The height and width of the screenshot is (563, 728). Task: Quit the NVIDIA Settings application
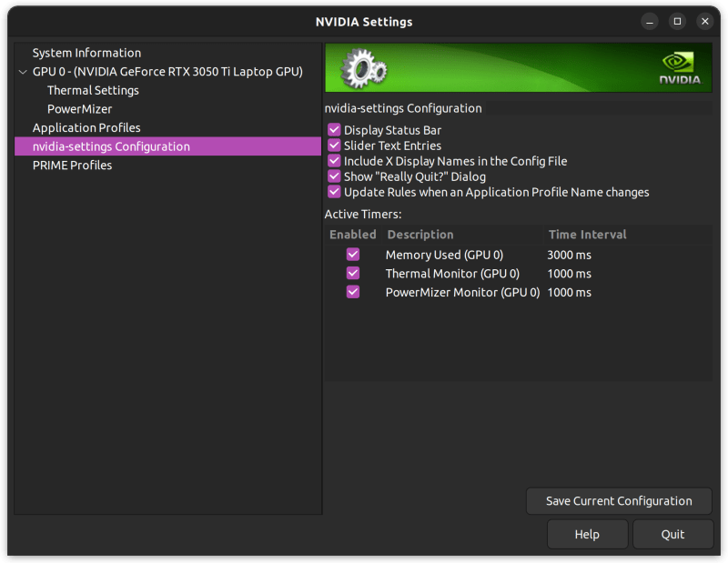coord(672,534)
